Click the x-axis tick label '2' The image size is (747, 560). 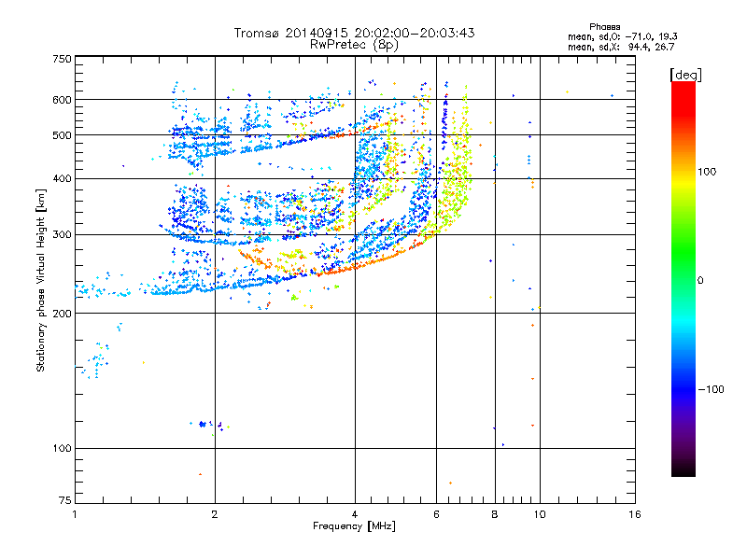(x=215, y=514)
